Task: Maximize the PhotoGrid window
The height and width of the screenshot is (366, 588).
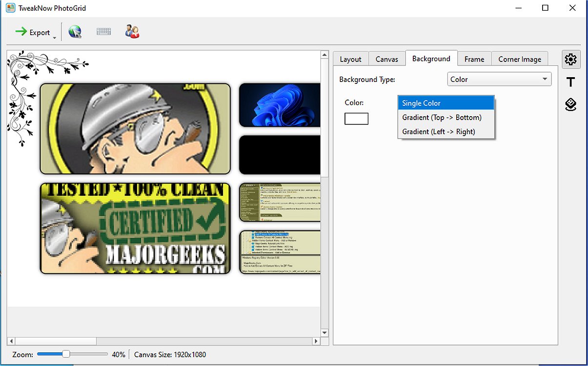Action: pyautogui.click(x=546, y=8)
